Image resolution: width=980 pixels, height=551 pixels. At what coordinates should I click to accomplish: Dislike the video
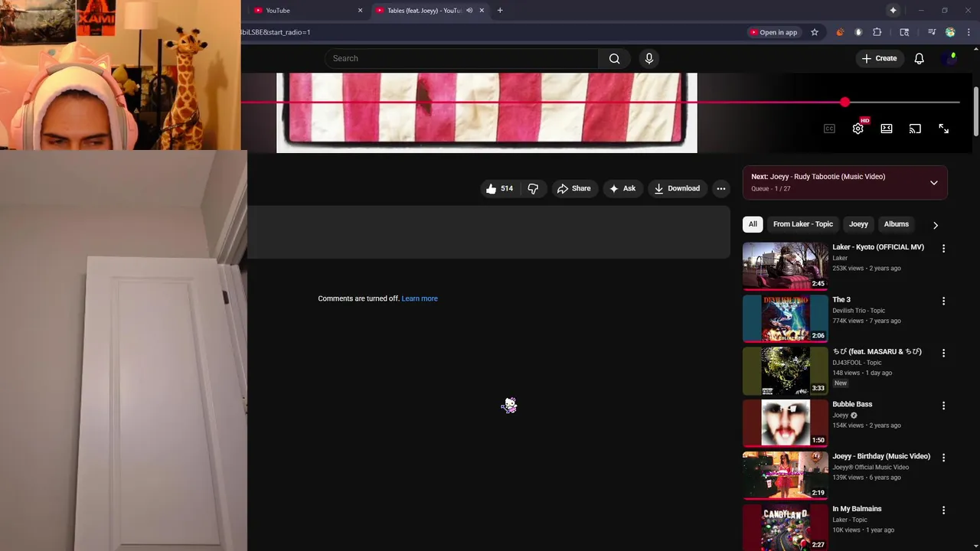coord(533,188)
